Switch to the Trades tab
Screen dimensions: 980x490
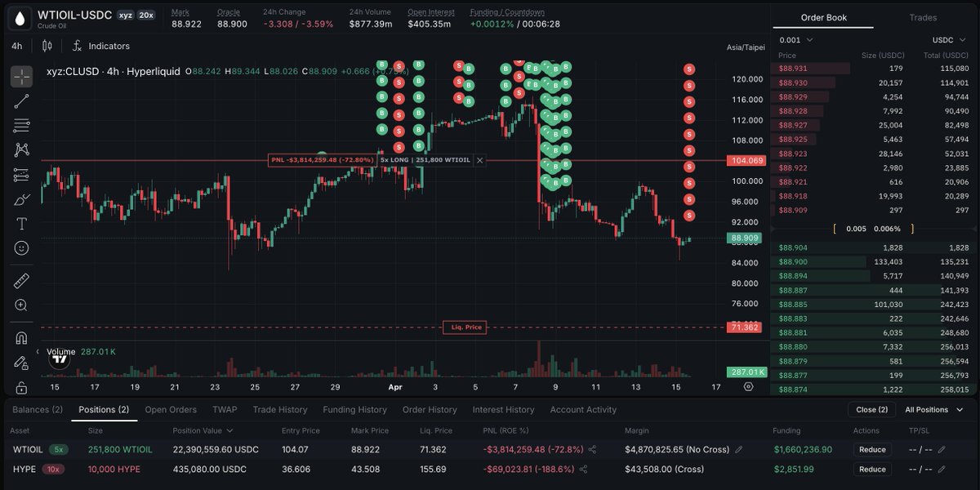923,17
